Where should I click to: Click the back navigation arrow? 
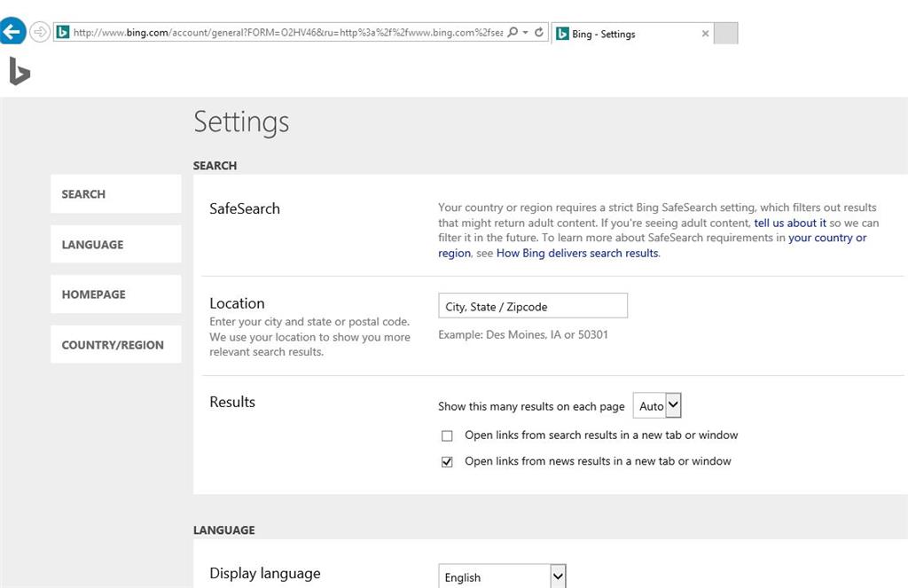(x=12, y=30)
